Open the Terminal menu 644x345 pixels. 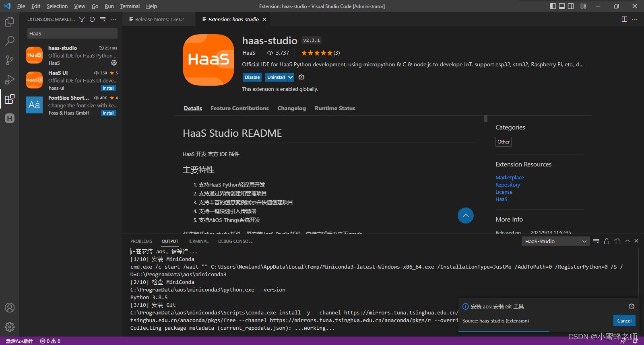(130, 6)
